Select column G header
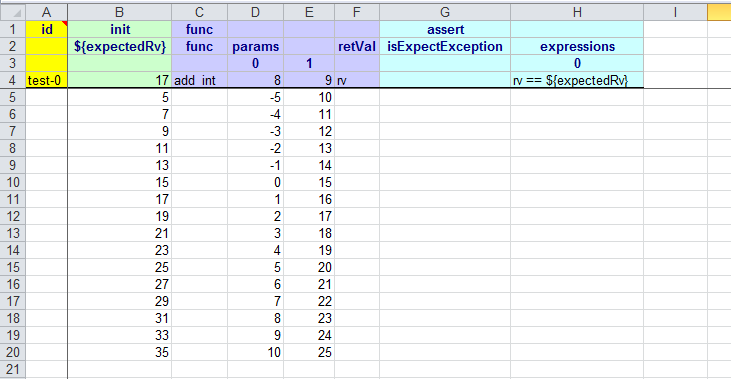Image resolution: width=731 pixels, height=379 pixels. 445,12
